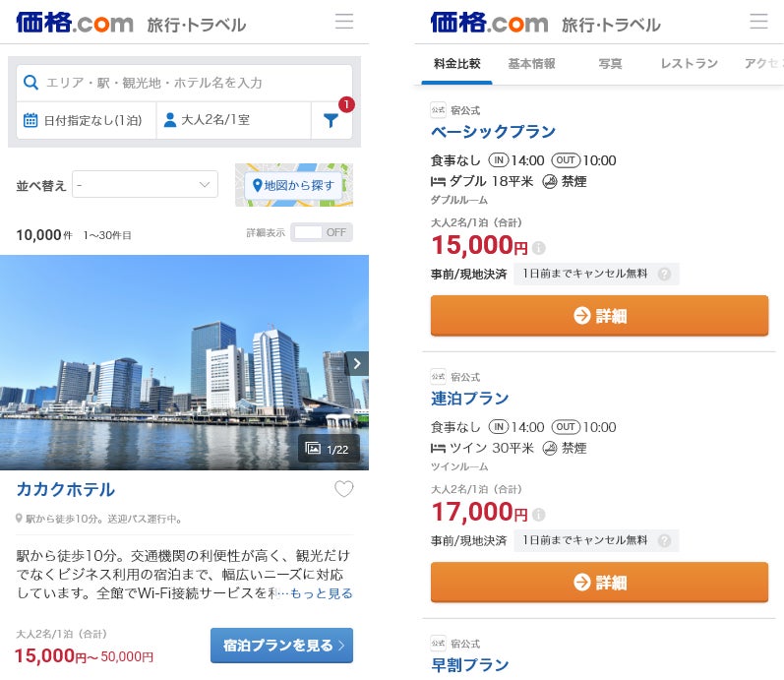Favorite カカクホテル with the heart icon
This screenshot has width=784, height=680.
[343, 489]
